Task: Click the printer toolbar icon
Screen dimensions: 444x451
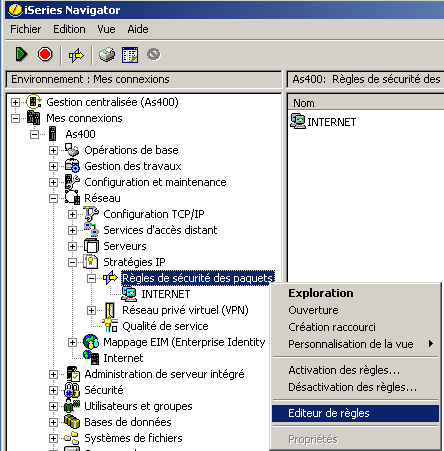Action: click(x=107, y=55)
